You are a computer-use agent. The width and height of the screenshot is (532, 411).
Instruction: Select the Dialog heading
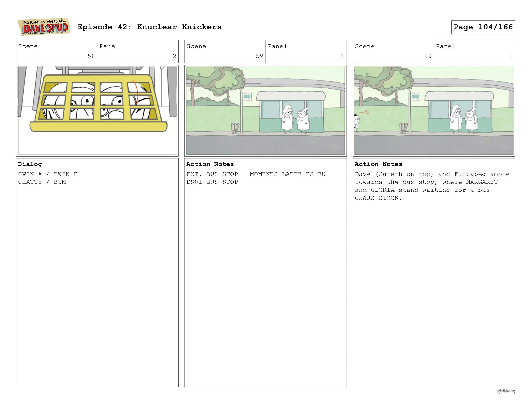pyautogui.click(x=30, y=164)
